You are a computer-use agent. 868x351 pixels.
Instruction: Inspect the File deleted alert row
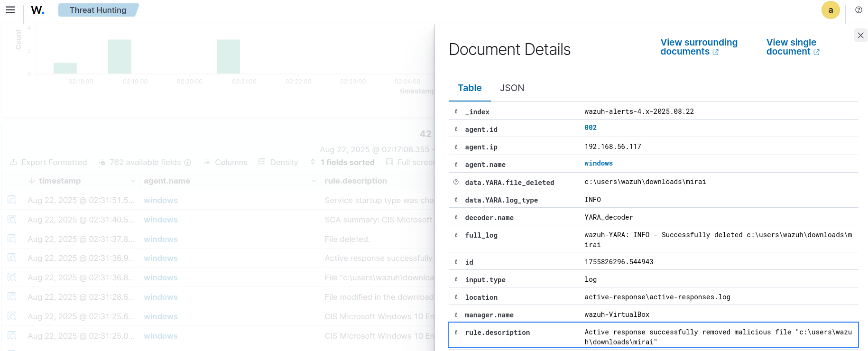(x=12, y=239)
